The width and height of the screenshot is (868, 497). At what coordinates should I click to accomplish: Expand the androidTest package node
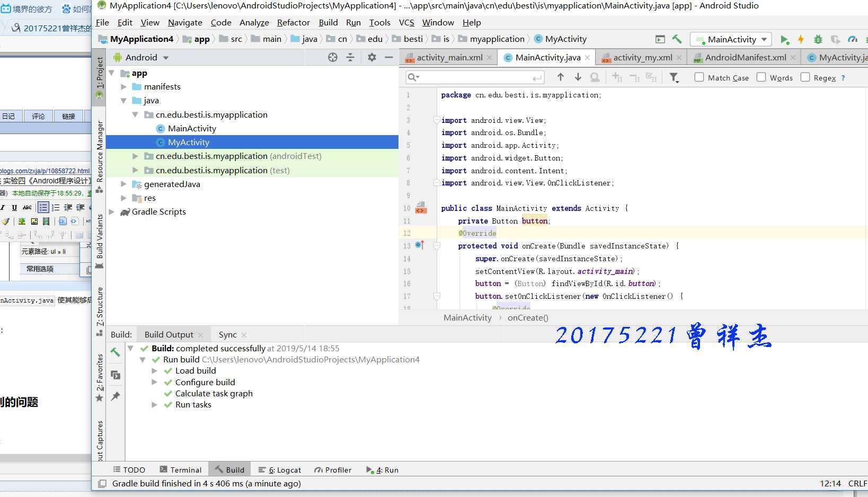coord(135,156)
